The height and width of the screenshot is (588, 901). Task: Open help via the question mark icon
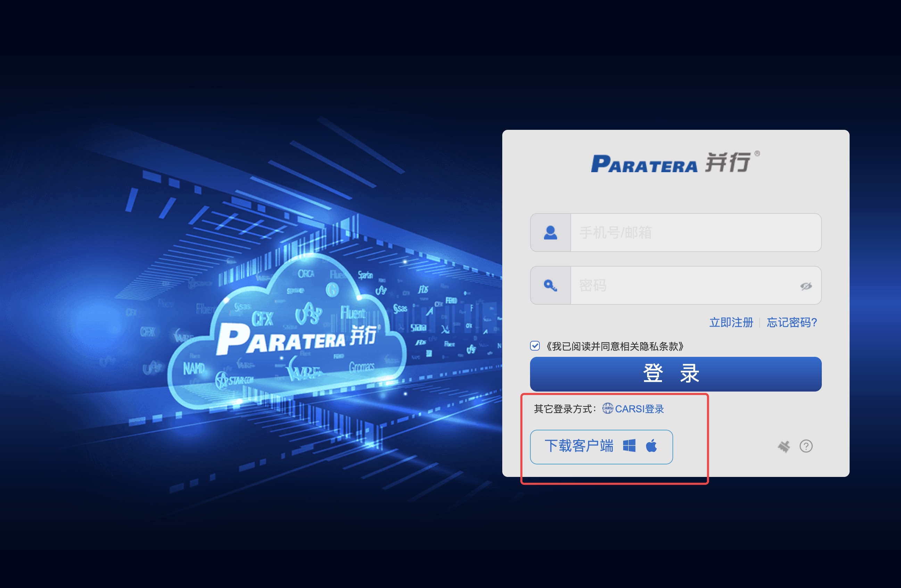tap(806, 446)
